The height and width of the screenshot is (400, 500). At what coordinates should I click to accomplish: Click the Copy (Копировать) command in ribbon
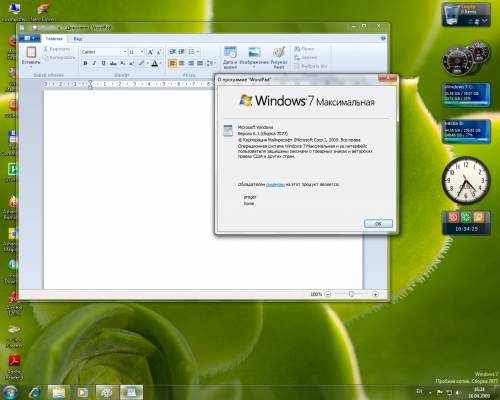pyautogui.click(x=59, y=58)
